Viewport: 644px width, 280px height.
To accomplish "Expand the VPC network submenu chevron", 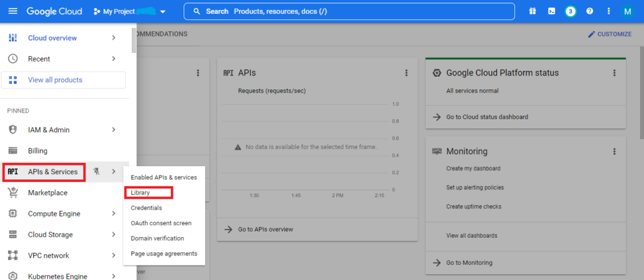I will tap(114, 255).
